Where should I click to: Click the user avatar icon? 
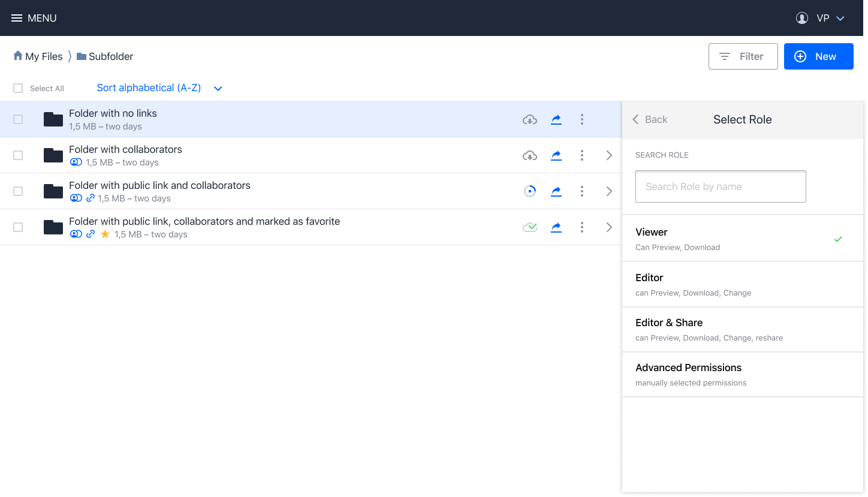(x=801, y=18)
